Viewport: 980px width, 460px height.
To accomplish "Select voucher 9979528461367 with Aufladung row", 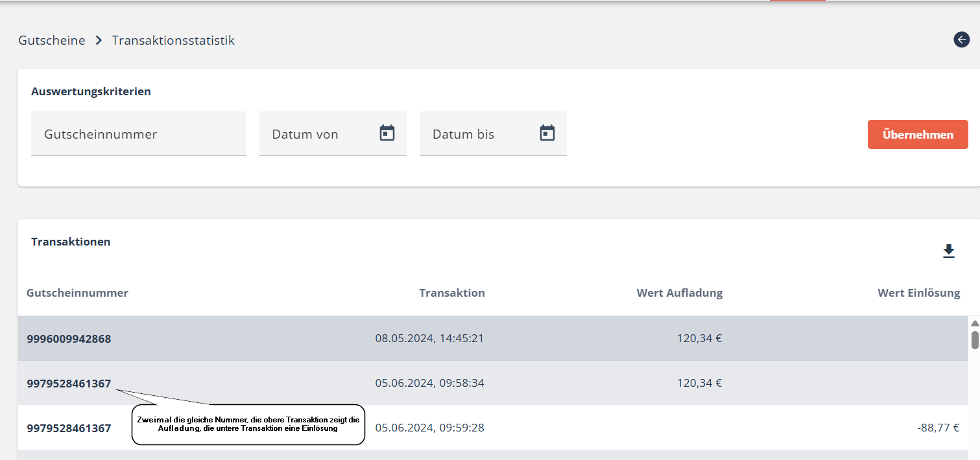I will coord(69,384).
